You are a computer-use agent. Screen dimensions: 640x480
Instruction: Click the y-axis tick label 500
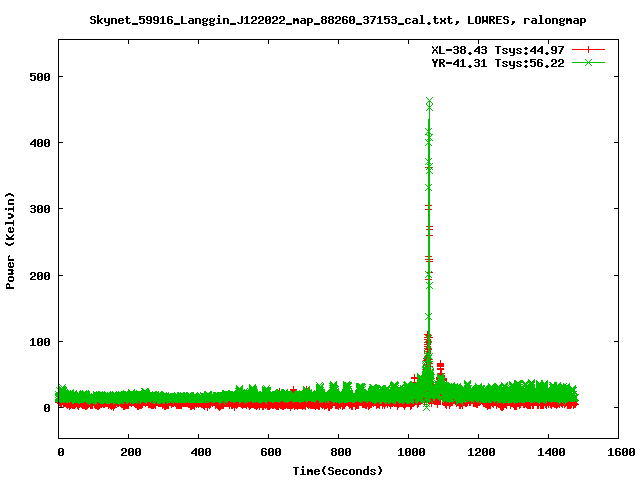pos(40,77)
